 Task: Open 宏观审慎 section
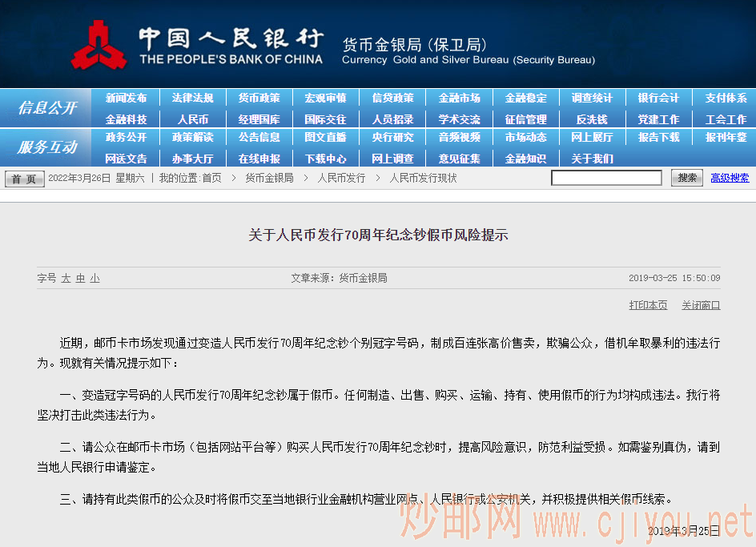[325, 98]
